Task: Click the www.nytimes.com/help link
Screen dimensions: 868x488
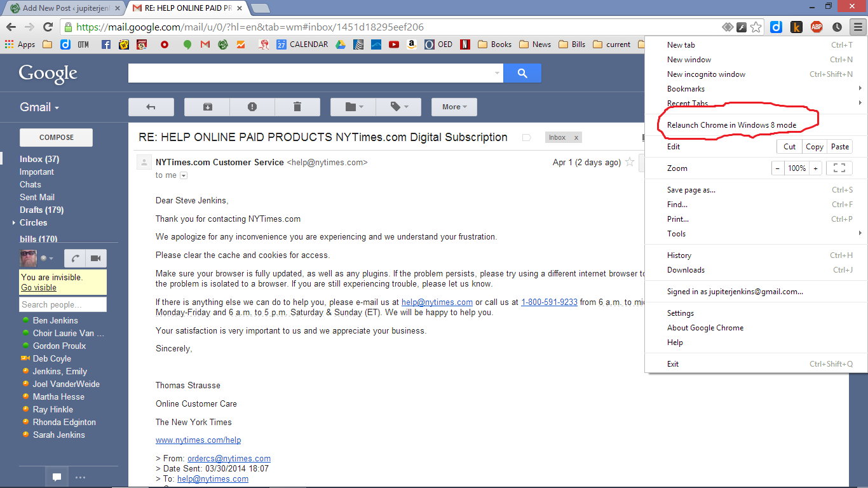Action: 198,440
